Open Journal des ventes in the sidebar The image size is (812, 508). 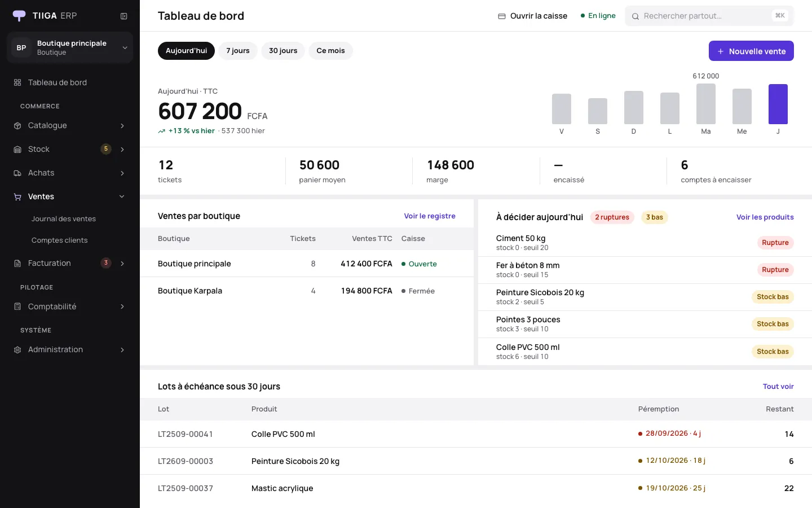click(64, 219)
